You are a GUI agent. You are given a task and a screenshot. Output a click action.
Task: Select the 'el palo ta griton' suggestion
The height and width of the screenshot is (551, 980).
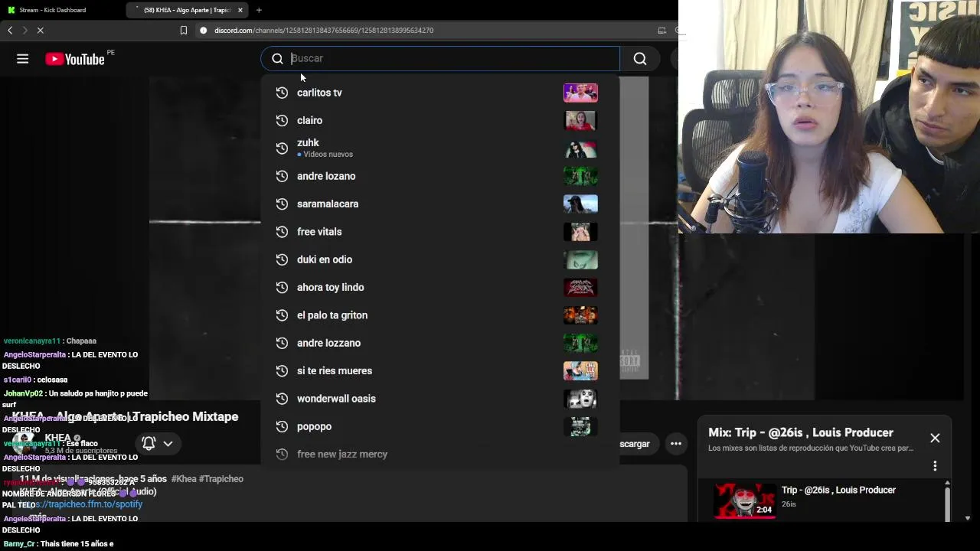click(x=440, y=315)
